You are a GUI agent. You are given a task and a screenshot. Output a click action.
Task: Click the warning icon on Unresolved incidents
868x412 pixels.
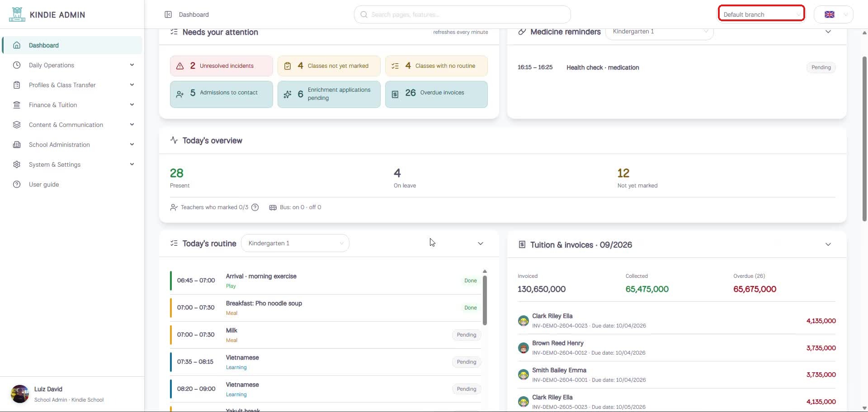click(180, 66)
